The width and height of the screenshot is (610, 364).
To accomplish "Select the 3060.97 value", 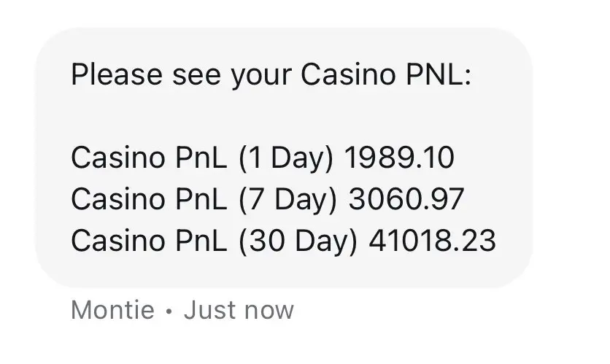I will (x=406, y=199).
